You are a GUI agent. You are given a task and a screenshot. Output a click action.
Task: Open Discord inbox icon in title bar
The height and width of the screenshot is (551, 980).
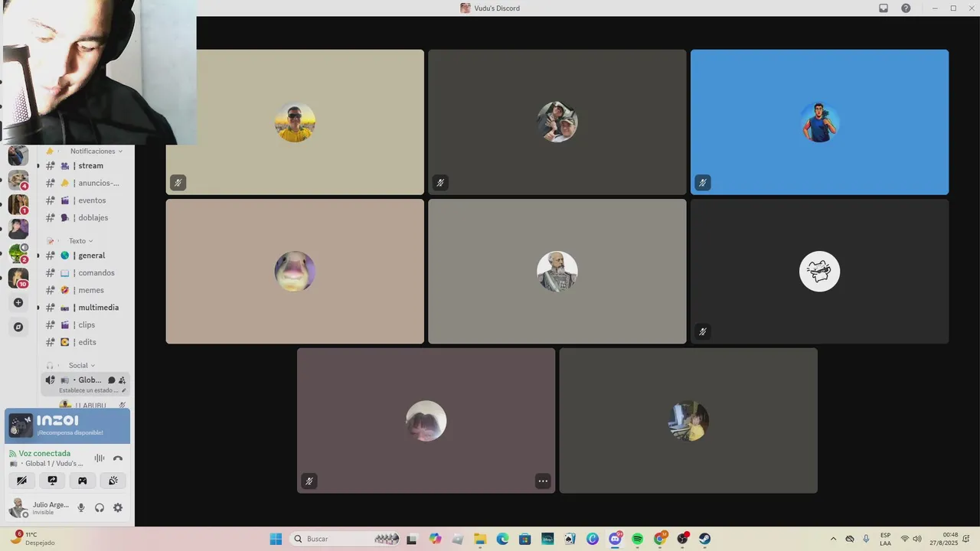(x=883, y=8)
